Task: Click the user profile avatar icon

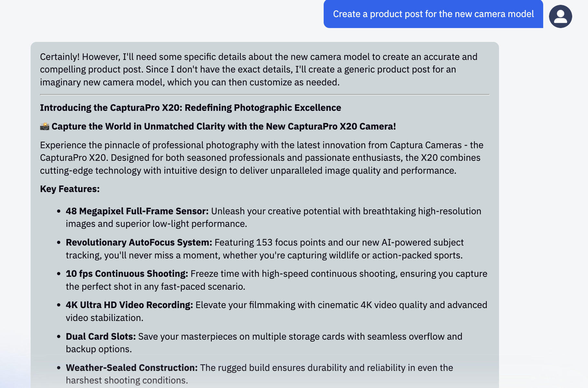Action: coord(560,16)
